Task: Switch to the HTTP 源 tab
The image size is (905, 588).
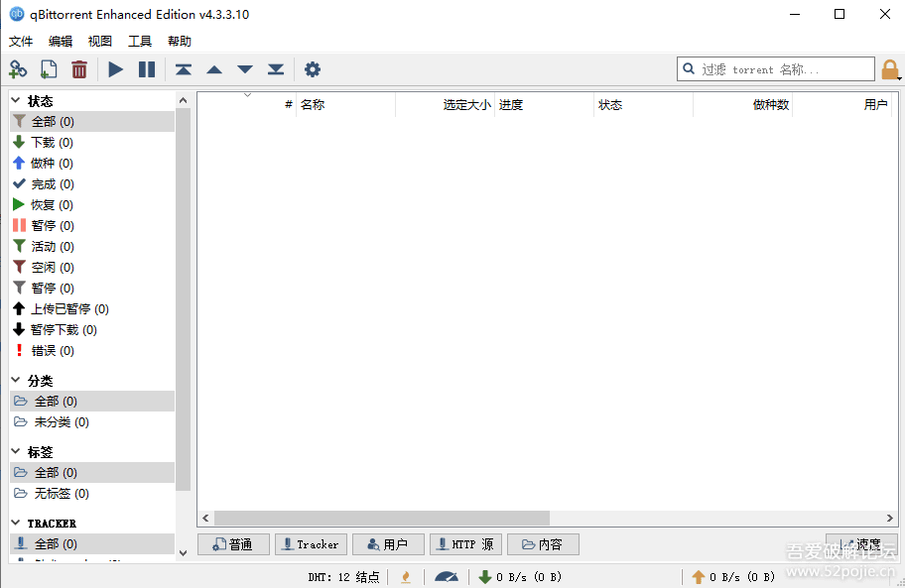Action: 465,544
